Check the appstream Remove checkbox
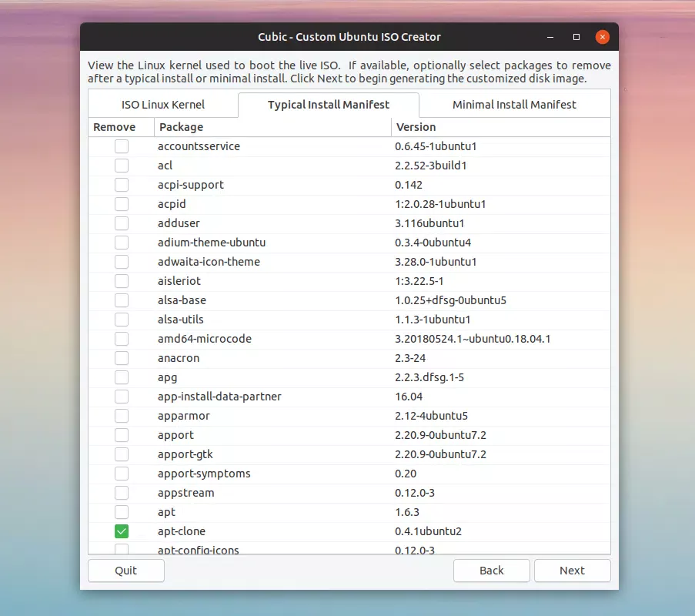The width and height of the screenshot is (695, 616). tap(121, 493)
